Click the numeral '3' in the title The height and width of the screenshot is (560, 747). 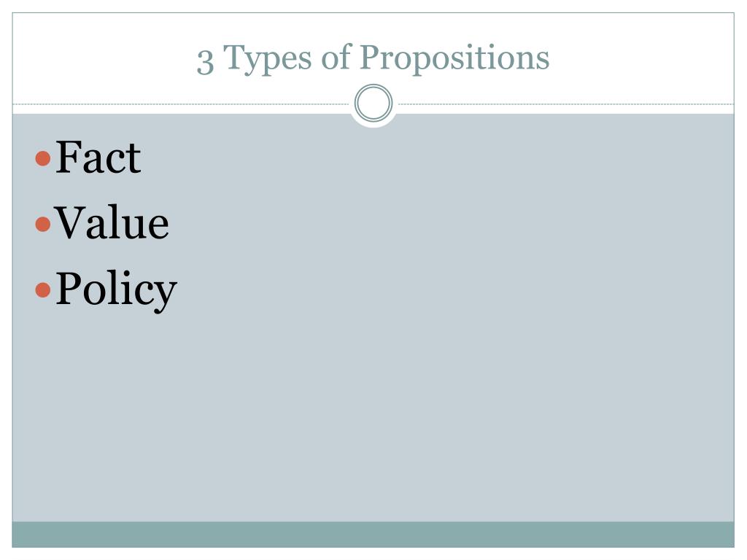click(x=205, y=62)
